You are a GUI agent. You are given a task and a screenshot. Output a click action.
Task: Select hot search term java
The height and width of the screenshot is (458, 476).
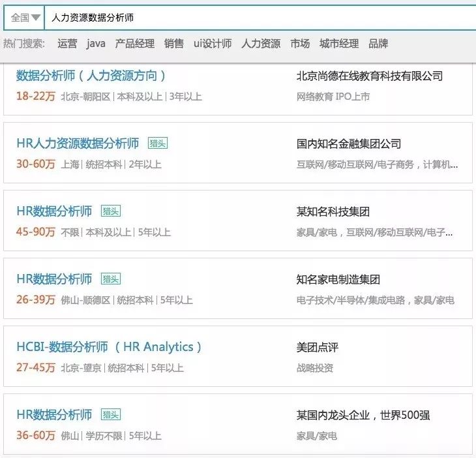[x=96, y=44]
